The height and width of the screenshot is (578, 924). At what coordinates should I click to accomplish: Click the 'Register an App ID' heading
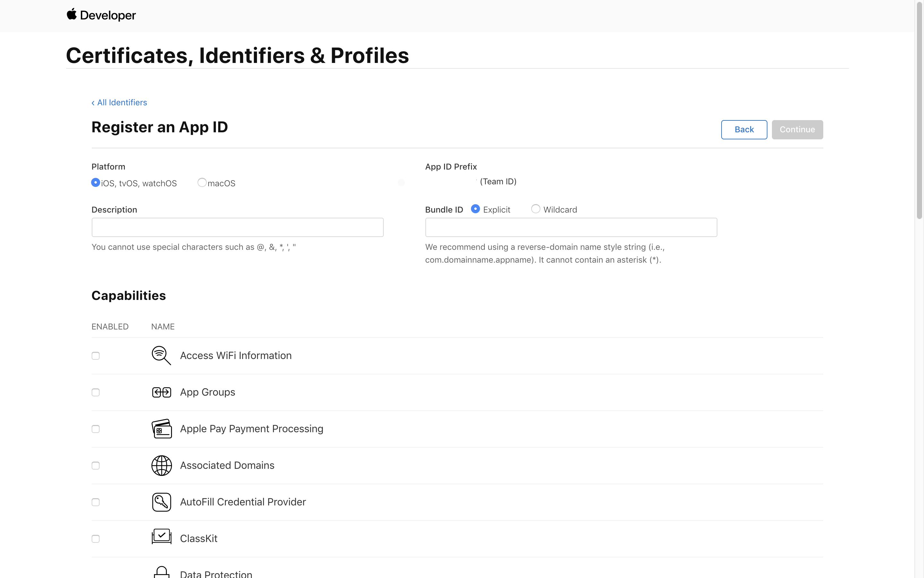159,127
